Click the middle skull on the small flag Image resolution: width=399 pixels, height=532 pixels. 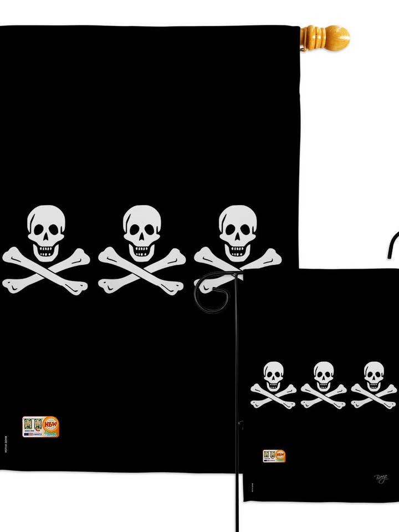[x=324, y=376]
